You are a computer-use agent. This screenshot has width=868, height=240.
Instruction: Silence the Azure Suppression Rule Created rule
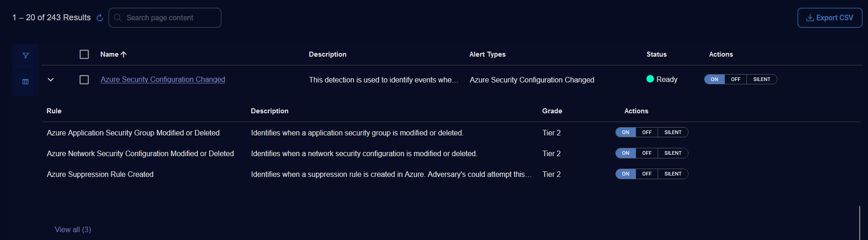672,174
